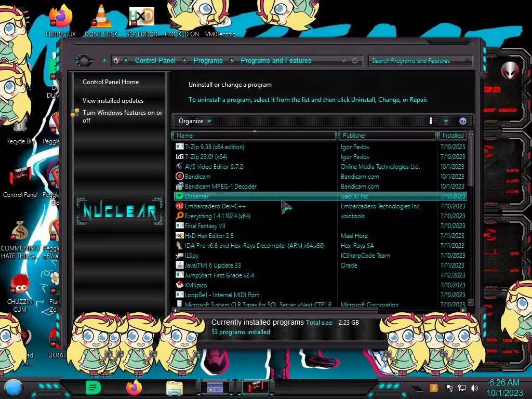The image size is (532, 399).
Task: Open the CHUZZIN CUM desktop icon
Action: [x=20, y=292]
